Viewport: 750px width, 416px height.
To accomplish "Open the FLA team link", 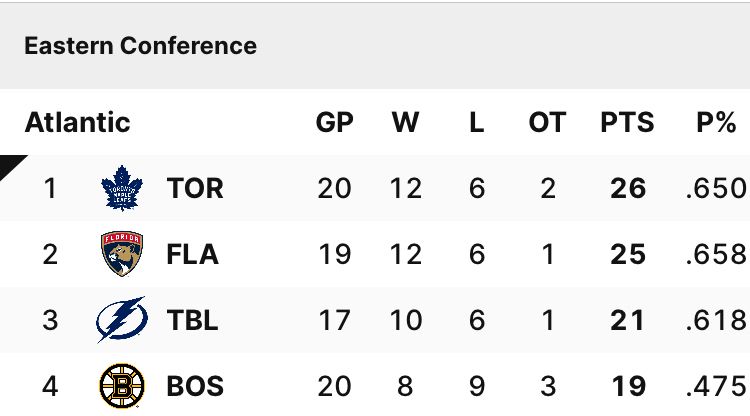I will click(192, 254).
